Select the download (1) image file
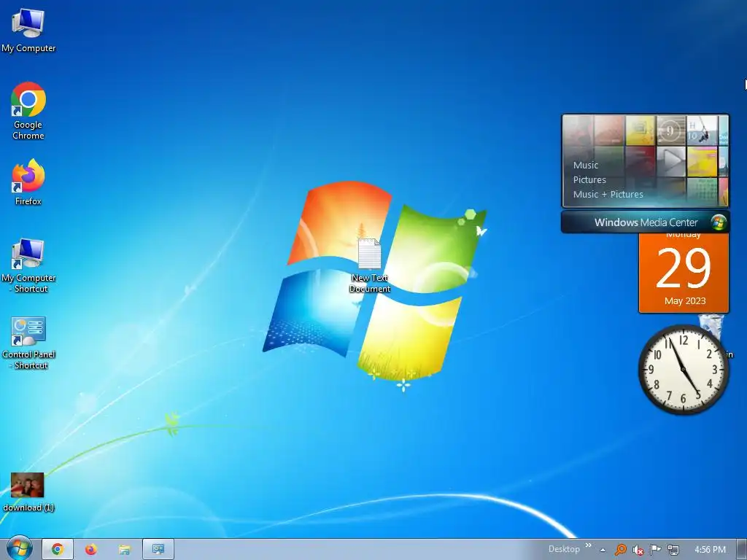Viewport: 747px width, 560px height. point(28,492)
